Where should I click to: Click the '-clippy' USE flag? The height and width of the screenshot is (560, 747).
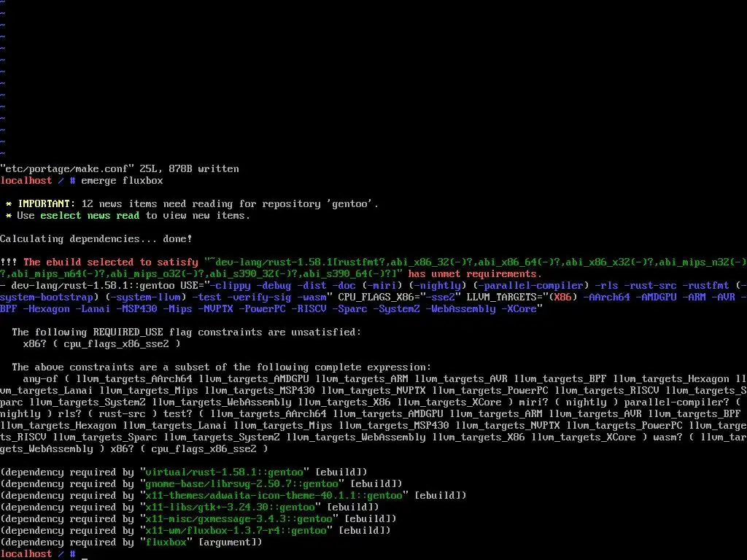[x=230, y=286]
